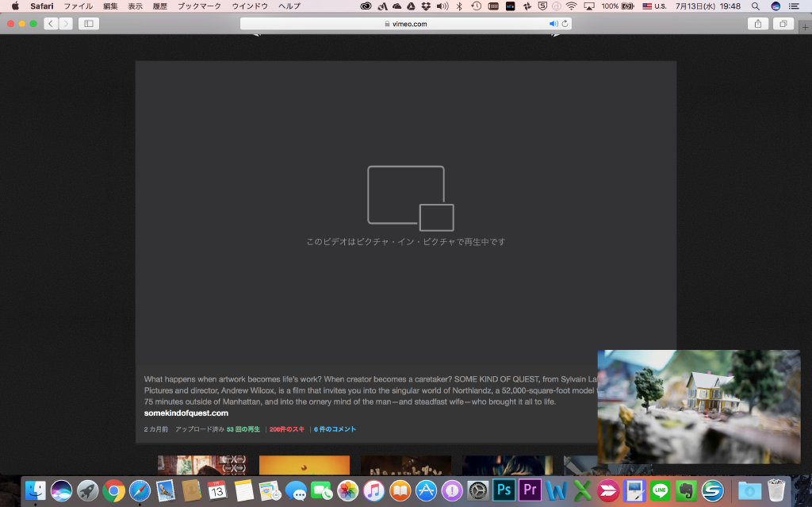Open the Bluetooth menu bar icon
This screenshot has height=507, width=812.
tap(459, 6)
